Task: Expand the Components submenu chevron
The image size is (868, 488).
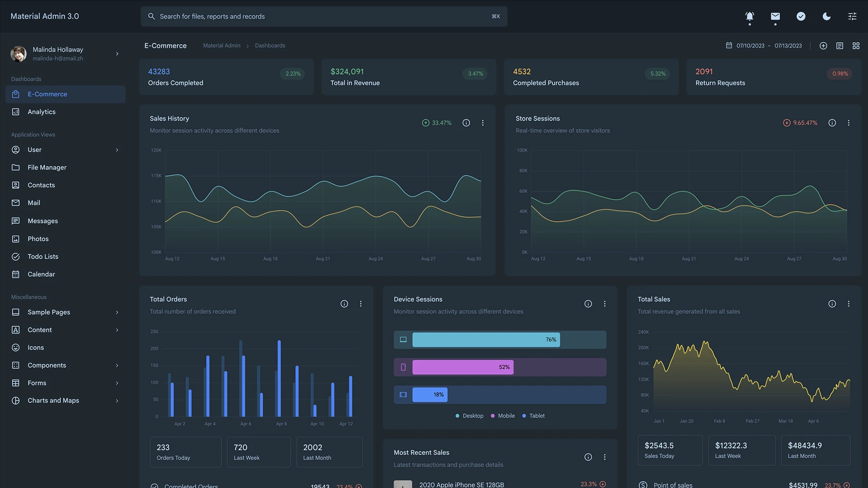Action: coord(117,365)
